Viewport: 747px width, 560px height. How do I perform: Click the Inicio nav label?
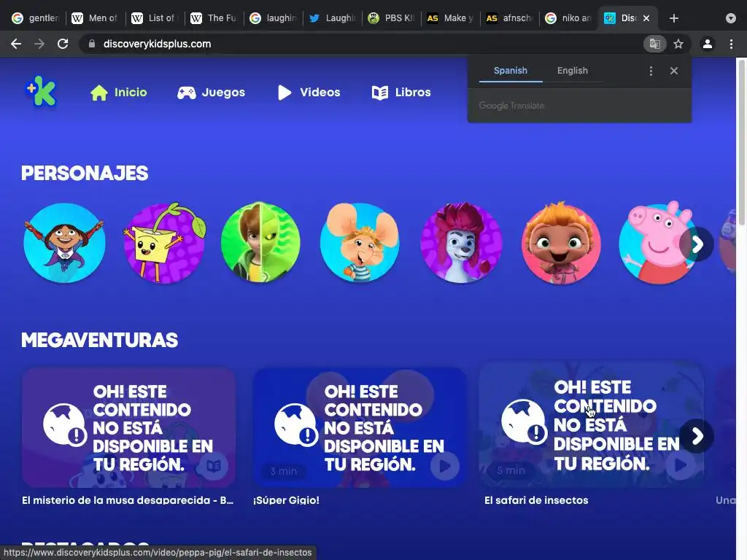click(x=131, y=93)
